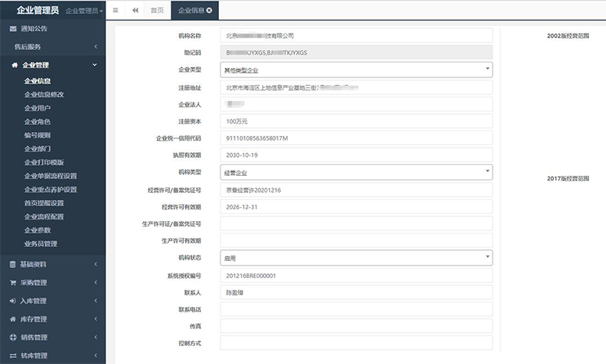Open the 机构状态 dropdown
The height and width of the screenshot is (364, 606).
357,258
